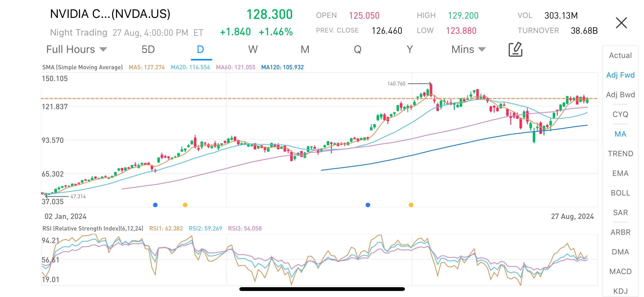Screen dimensions: 644x297
Task: Click the 140.760 high price marker
Action: click(x=396, y=84)
